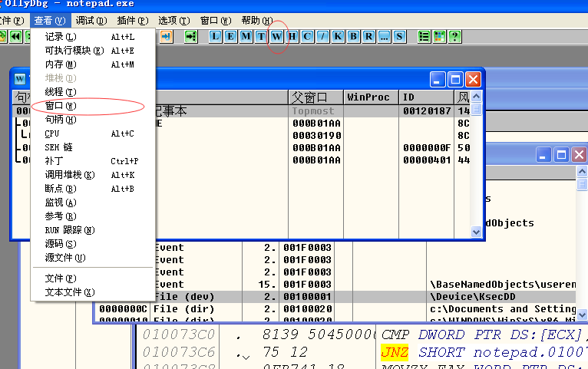588x369 pixels.
Task: Choose CPU from the View menu
Action: [93, 133]
